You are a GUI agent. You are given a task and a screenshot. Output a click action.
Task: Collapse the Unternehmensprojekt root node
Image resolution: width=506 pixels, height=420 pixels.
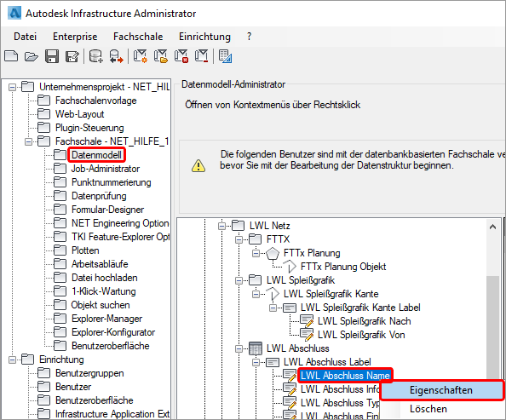(12, 87)
